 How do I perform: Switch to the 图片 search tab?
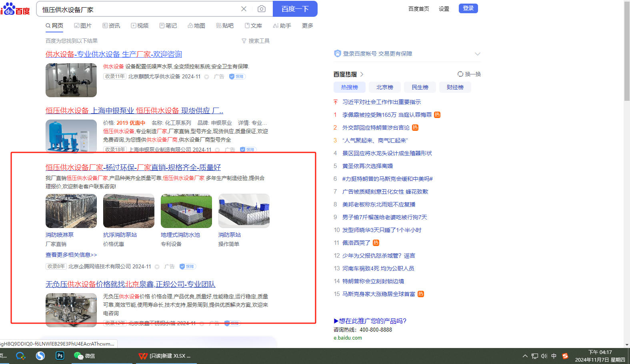tap(83, 26)
